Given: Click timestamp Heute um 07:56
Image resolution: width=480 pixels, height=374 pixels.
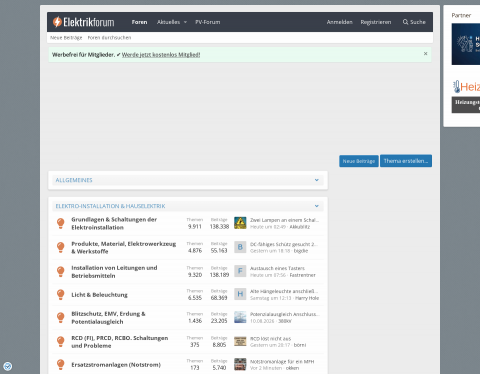Looking at the screenshot, I should pyautogui.click(x=268, y=275).
